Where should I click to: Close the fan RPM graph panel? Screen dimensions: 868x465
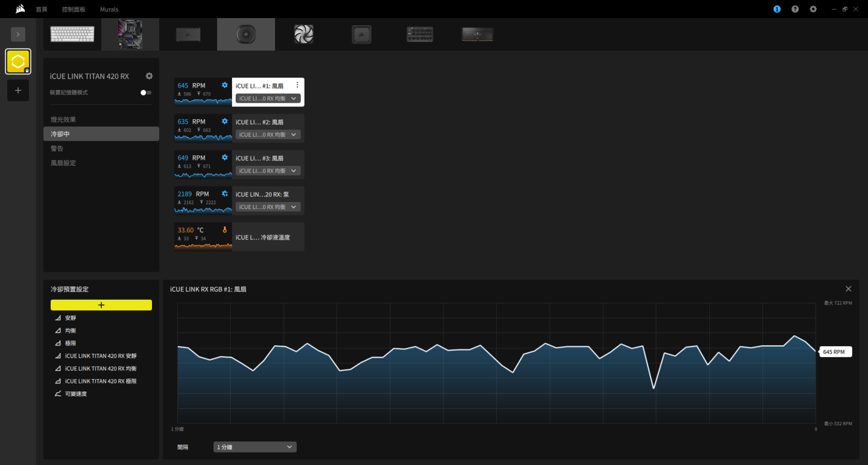pyautogui.click(x=848, y=289)
